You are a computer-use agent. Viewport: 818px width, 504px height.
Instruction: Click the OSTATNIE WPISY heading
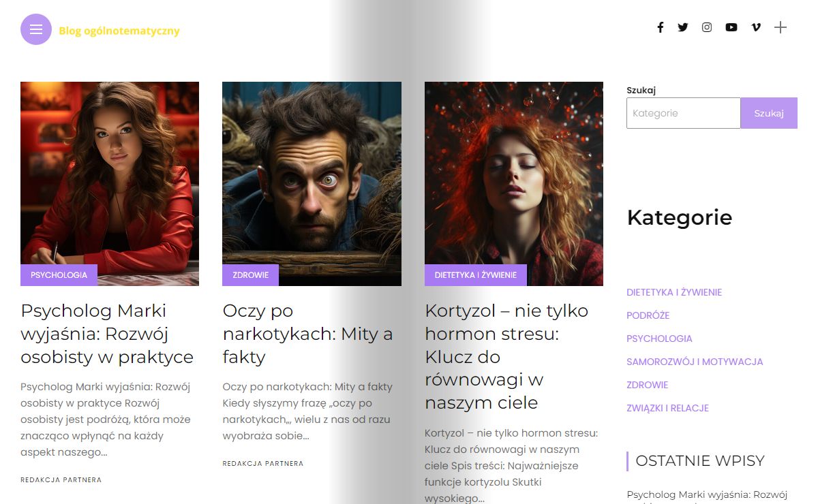pos(699,461)
